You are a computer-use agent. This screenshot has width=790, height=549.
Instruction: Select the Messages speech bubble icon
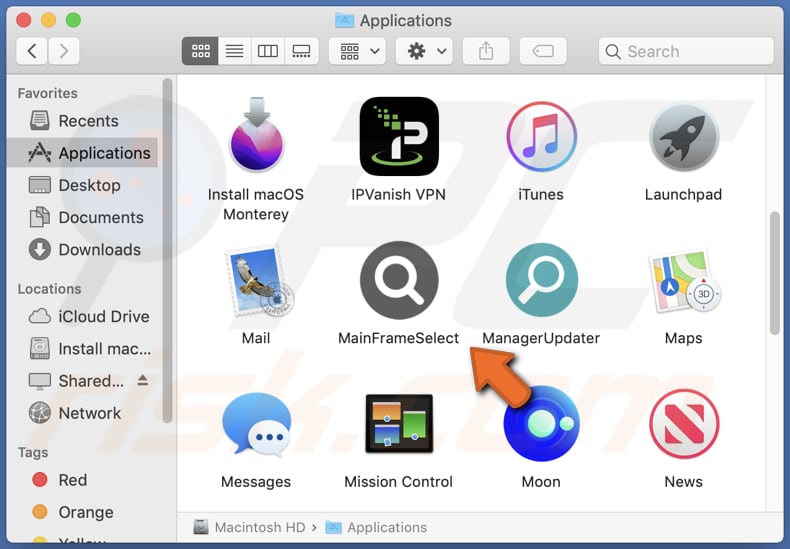257,424
